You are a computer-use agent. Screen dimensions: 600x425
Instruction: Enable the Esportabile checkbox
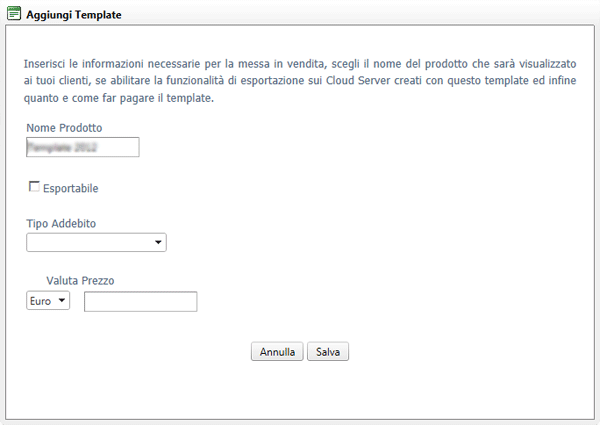[x=34, y=187]
